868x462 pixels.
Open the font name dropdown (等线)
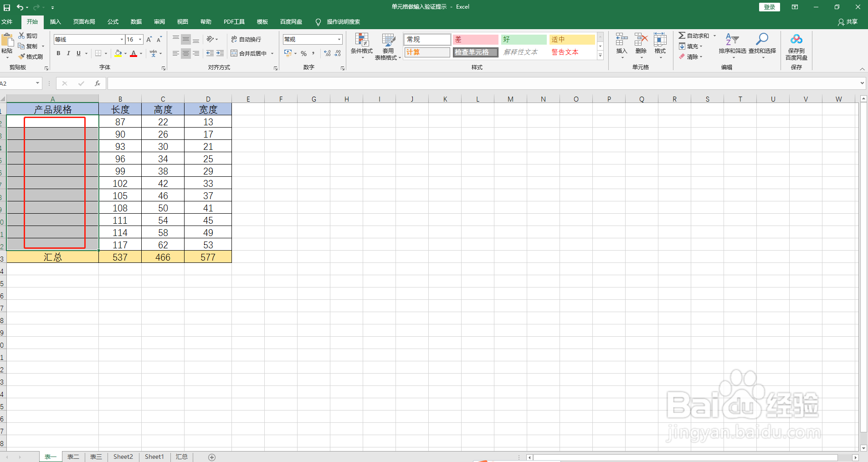point(122,40)
